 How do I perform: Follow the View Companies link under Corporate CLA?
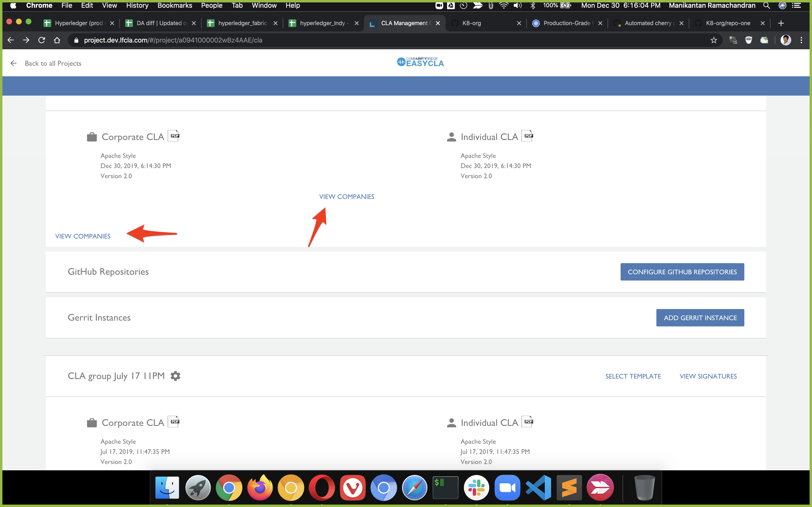coord(83,236)
